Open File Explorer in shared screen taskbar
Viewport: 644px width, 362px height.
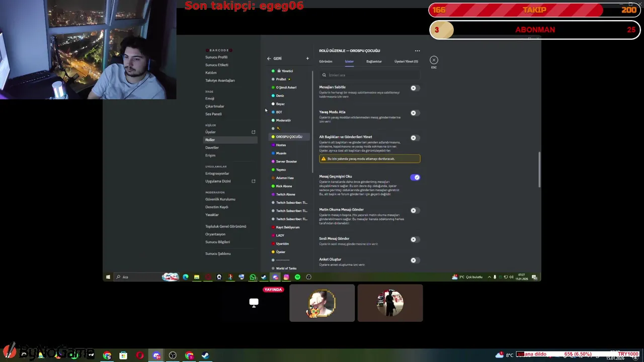[197, 277]
